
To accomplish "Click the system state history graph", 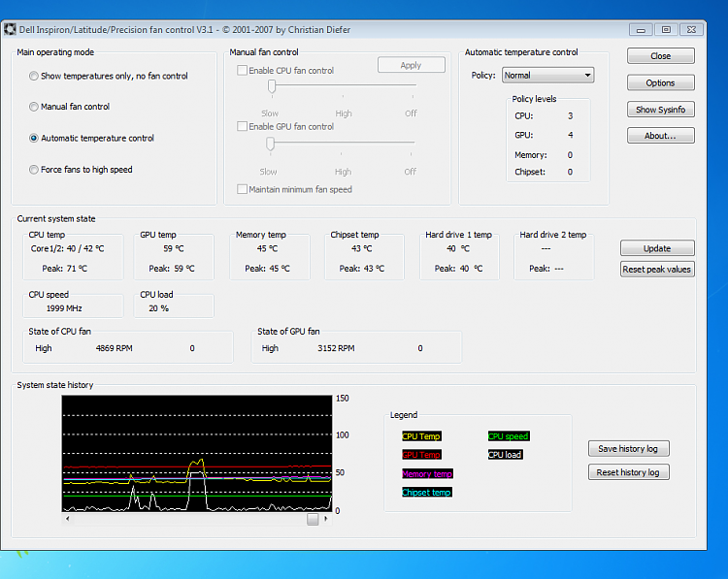I will coord(197,454).
